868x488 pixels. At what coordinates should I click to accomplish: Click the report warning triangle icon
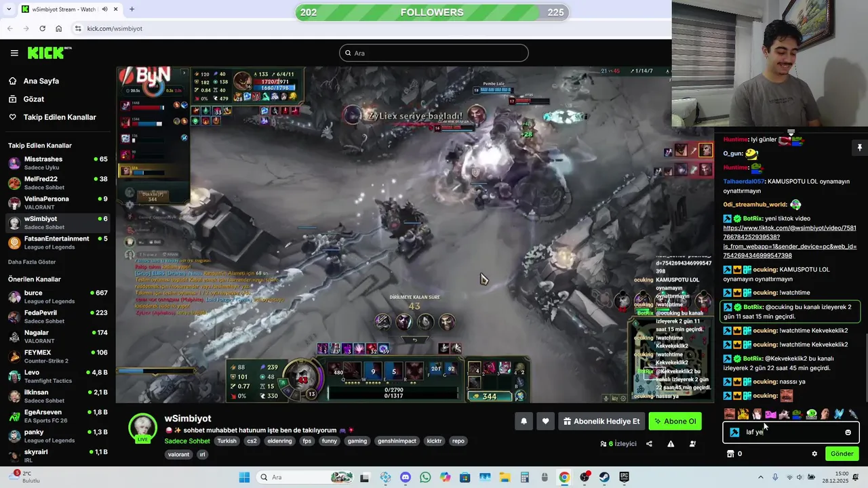(x=671, y=444)
